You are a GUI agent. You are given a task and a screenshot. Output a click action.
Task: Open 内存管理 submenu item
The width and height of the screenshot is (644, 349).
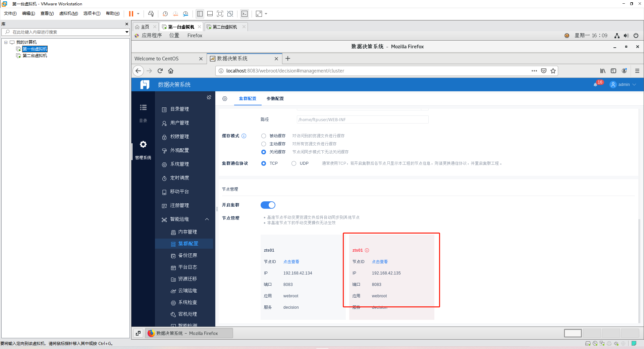click(x=187, y=232)
